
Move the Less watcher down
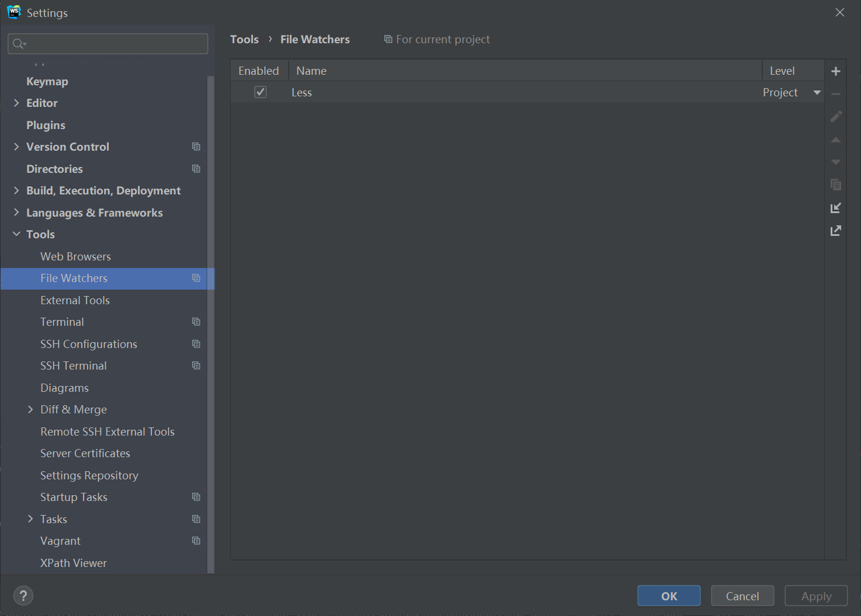point(835,162)
